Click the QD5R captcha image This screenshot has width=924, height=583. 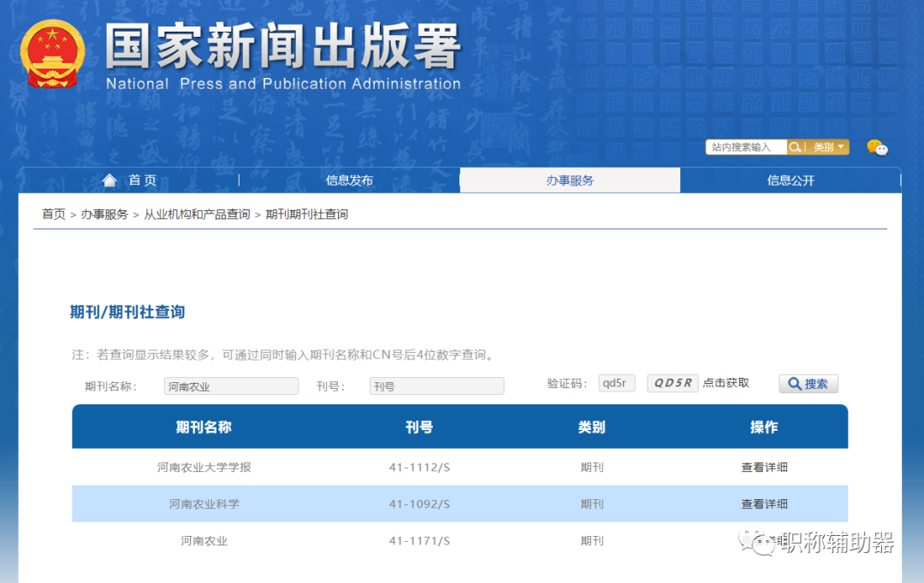point(672,383)
